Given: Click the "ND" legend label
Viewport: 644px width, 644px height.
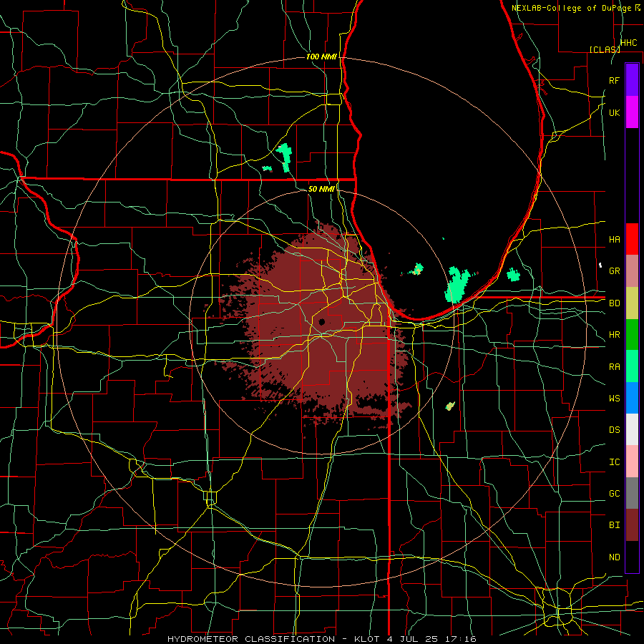Looking at the screenshot, I should [614, 557].
